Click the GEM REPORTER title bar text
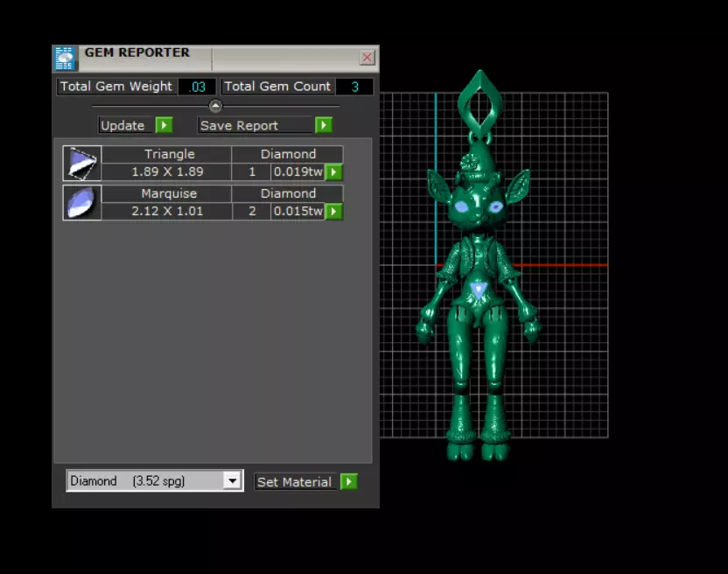This screenshot has height=574, width=728. click(x=137, y=52)
